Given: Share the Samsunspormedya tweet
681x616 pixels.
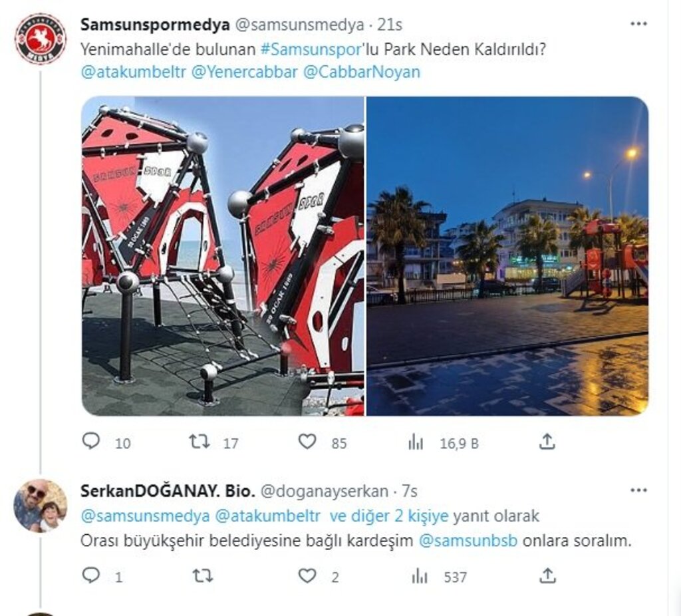Looking at the screenshot, I should pos(547,441).
